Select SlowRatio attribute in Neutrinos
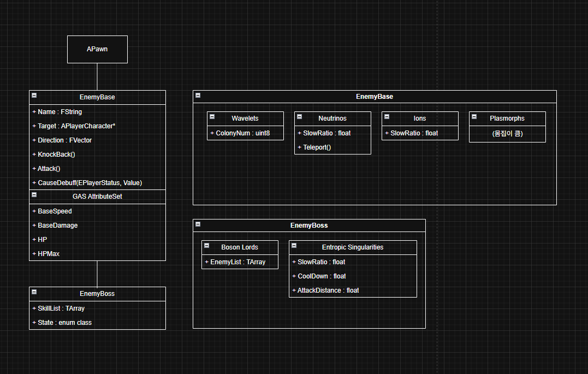Image resolution: width=588 pixels, height=374 pixels. coord(332,133)
